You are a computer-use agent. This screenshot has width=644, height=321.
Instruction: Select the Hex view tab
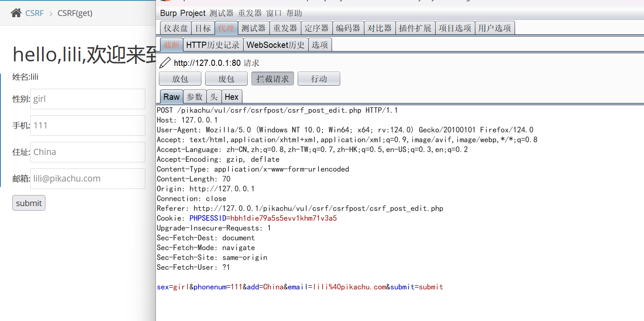point(232,97)
